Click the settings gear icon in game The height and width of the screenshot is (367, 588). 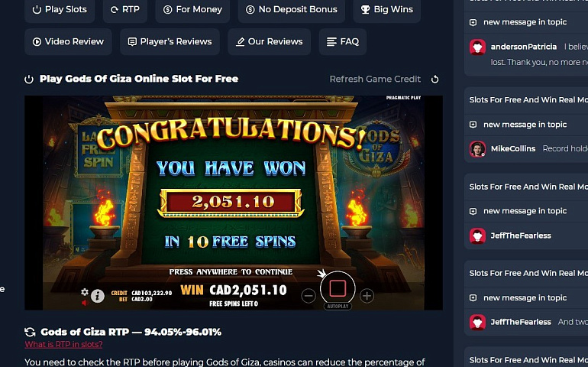coord(85,292)
